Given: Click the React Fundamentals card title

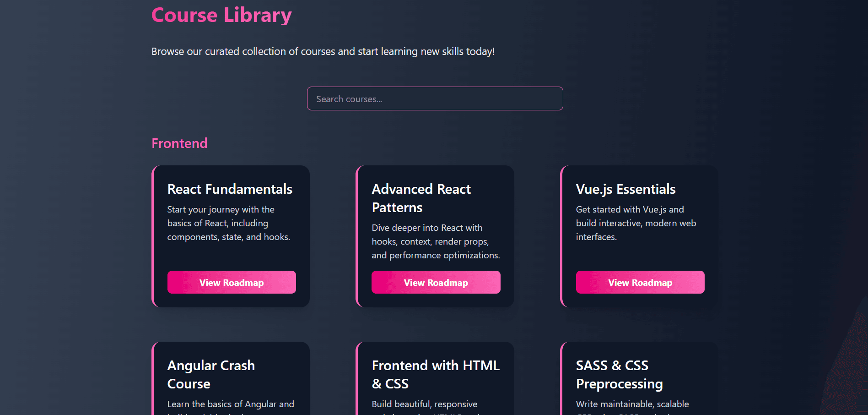Looking at the screenshot, I should pyautogui.click(x=230, y=189).
